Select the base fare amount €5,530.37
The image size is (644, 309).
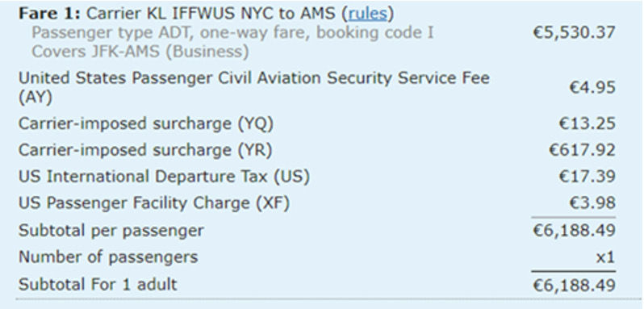point(574,32)
